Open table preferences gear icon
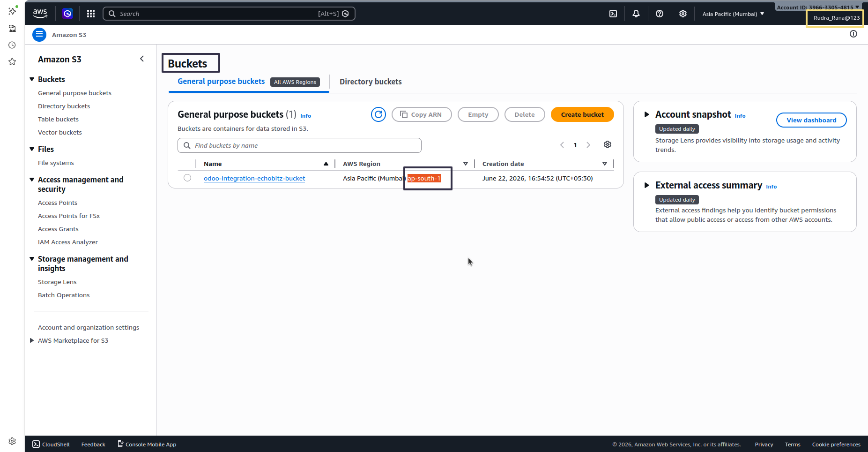 click(x=608, y=144)
